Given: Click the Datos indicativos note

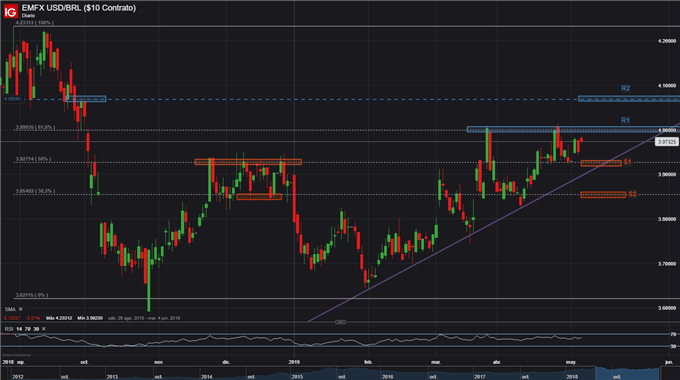Looking at the screenshot, I should [16, 355].
